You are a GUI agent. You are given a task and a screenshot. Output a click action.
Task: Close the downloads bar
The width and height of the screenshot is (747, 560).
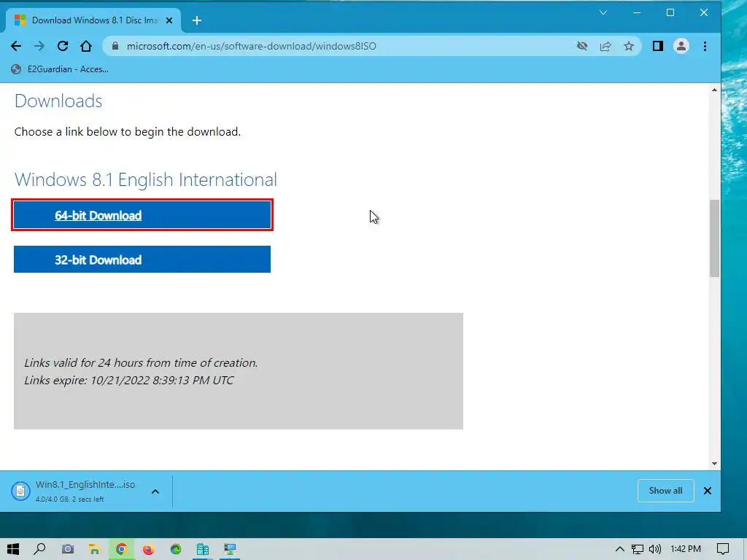point(708,491)
